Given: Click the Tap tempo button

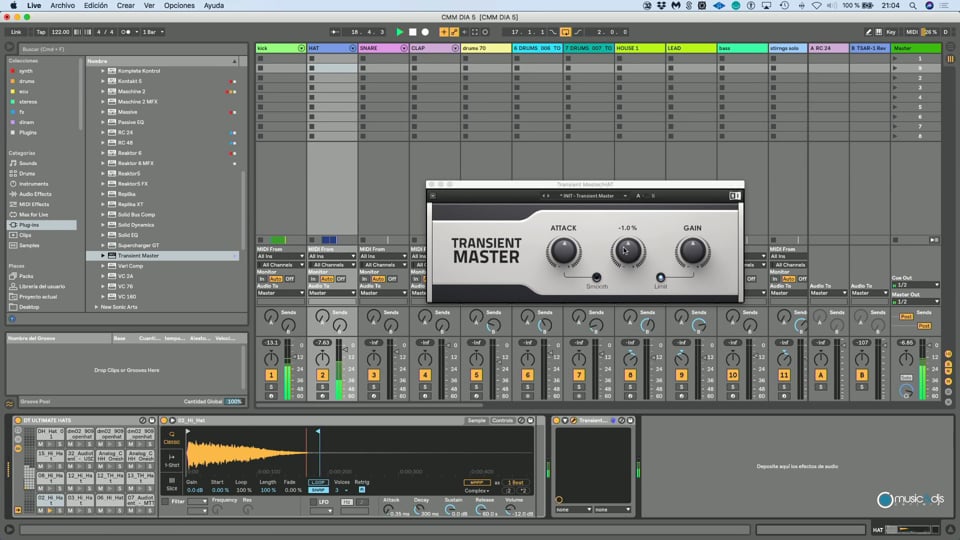Looking at the screenshot, I should [x=41, y=32].
